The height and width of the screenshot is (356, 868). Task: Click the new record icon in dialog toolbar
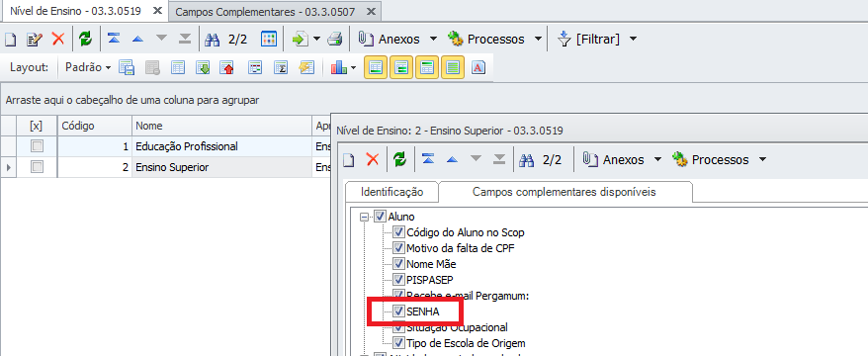348,160
